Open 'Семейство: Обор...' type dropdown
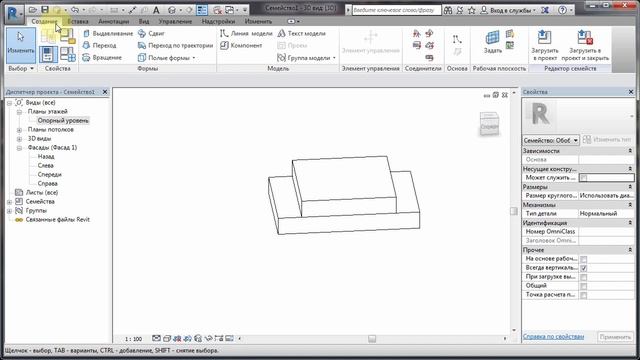Image resolution: width=640 pixels, height=360 pixels. click(x=551, y=140)
